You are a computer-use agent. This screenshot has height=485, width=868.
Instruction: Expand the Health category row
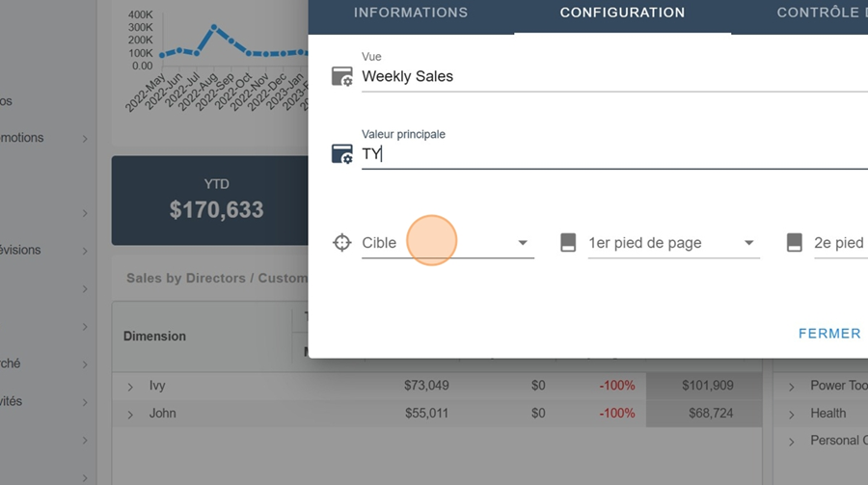[x=791, y=415]
